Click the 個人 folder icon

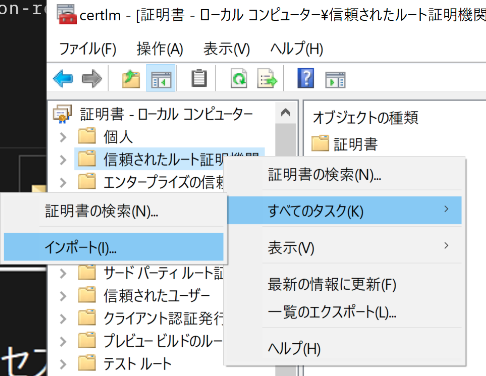tap(87, 136)
